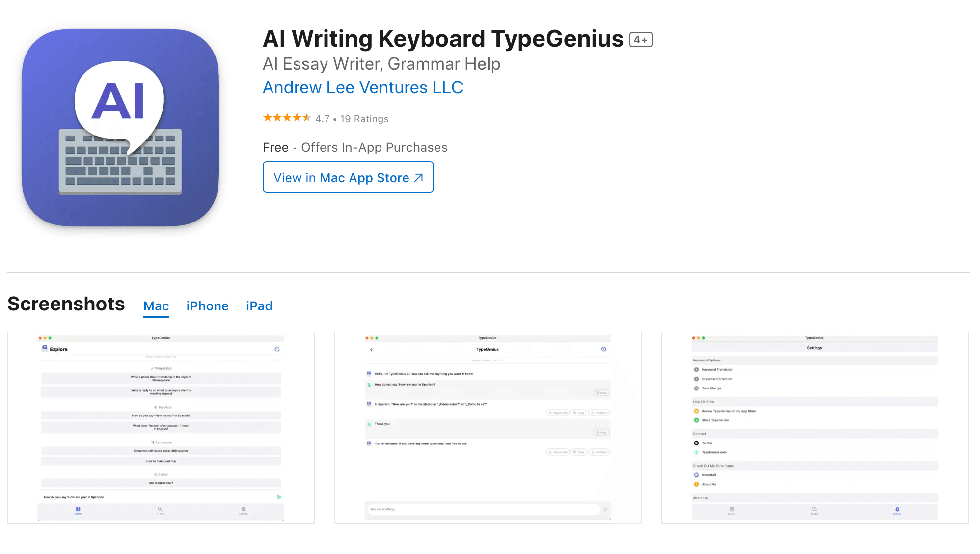Switch to the iPhone screenshots tab
Image resolution: width=980 pixels, height=554 pixels.
pyautogui.click(x=207, y=305)
